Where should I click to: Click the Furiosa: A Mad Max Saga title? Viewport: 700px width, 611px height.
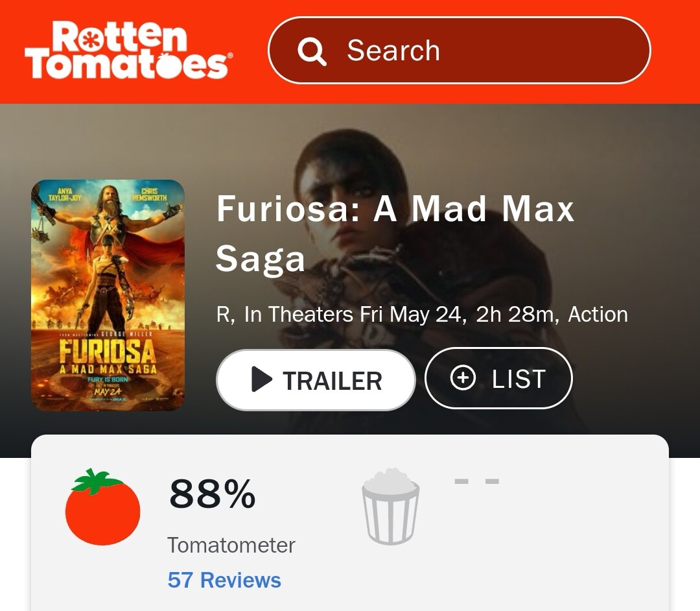pos(395,234)
